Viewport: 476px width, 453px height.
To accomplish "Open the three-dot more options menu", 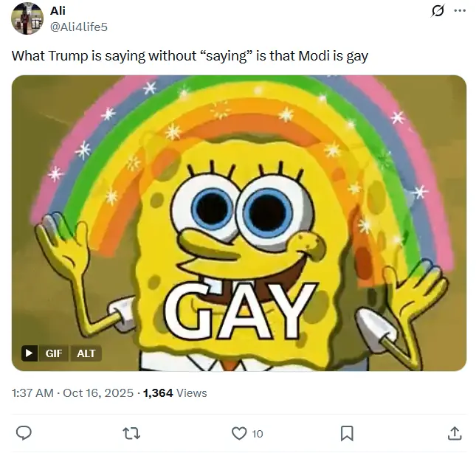I will point(460,10).
